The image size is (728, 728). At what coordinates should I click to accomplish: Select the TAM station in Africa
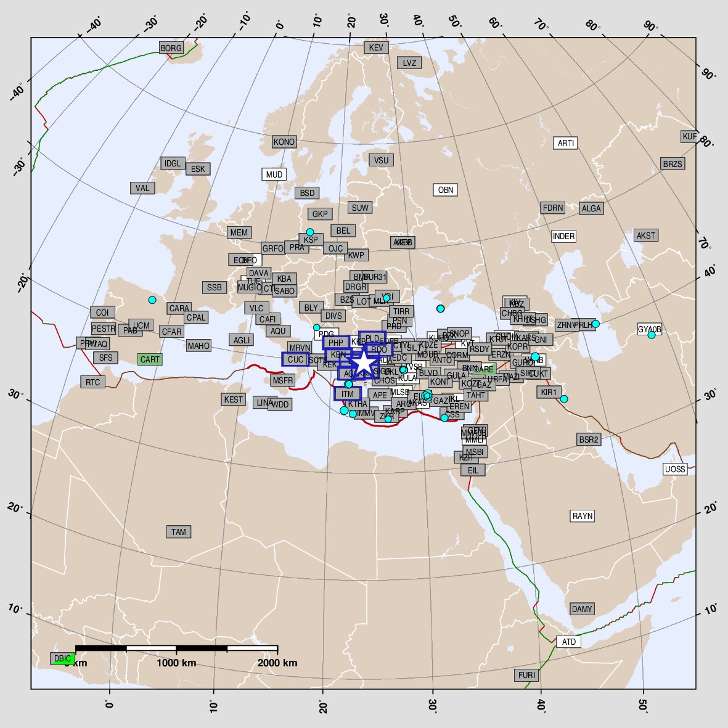[178, 532]
